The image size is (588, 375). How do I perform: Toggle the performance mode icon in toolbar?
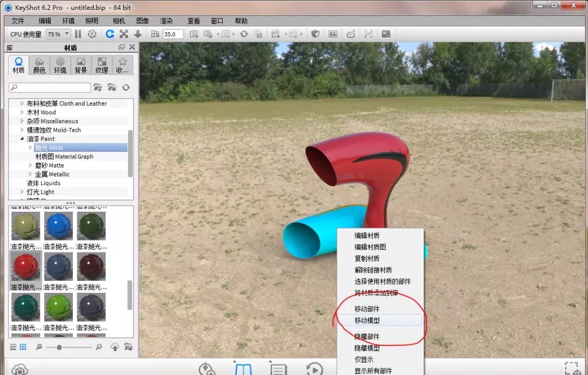[x=92, y=34]
